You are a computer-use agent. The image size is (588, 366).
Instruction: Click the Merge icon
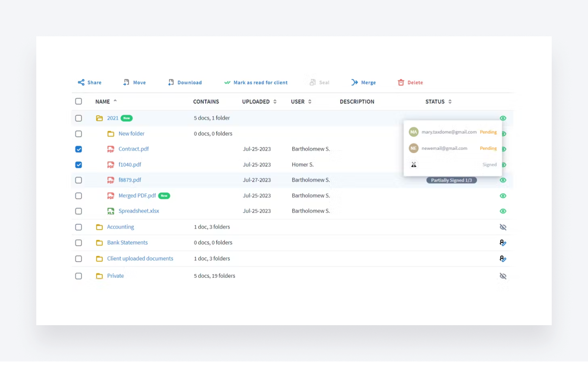(354, 82)
